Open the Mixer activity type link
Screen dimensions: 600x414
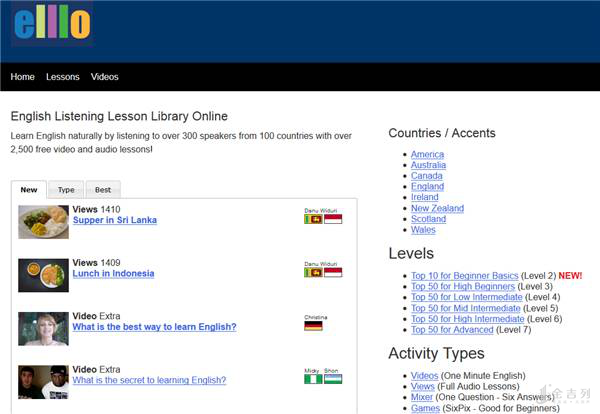click(423, 397)
